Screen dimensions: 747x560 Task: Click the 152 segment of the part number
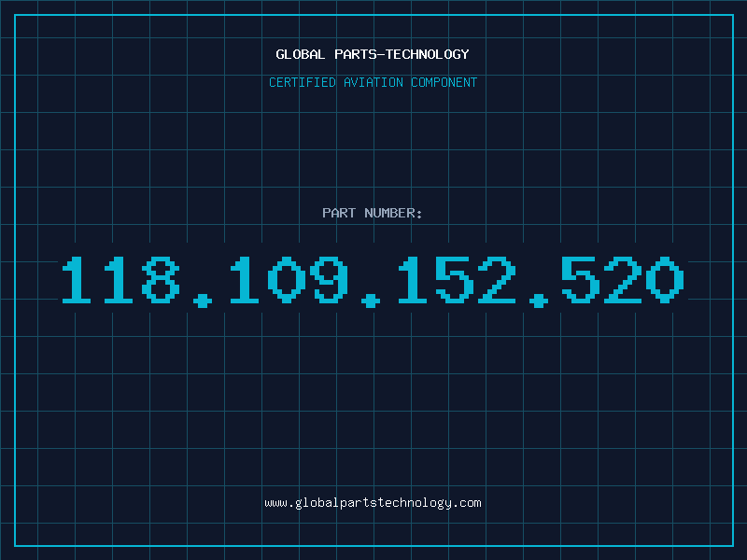point(458,280)
